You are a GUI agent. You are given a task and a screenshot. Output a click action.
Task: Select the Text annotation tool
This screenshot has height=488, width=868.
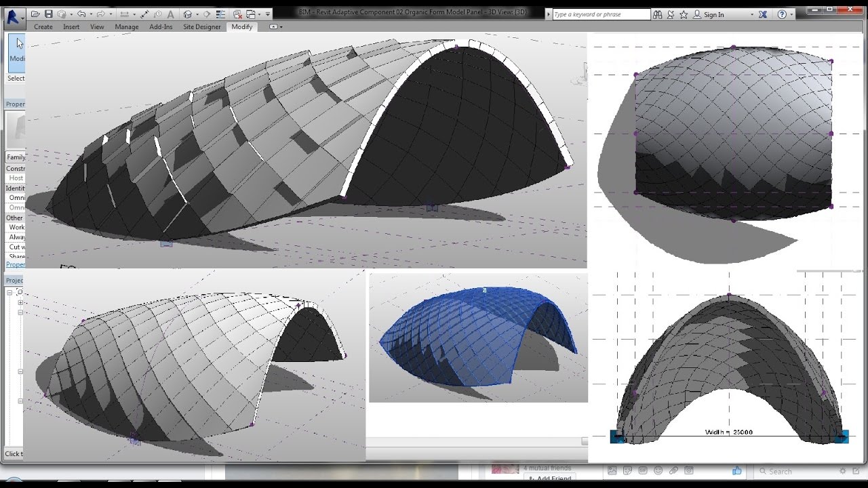click(170, 14)
